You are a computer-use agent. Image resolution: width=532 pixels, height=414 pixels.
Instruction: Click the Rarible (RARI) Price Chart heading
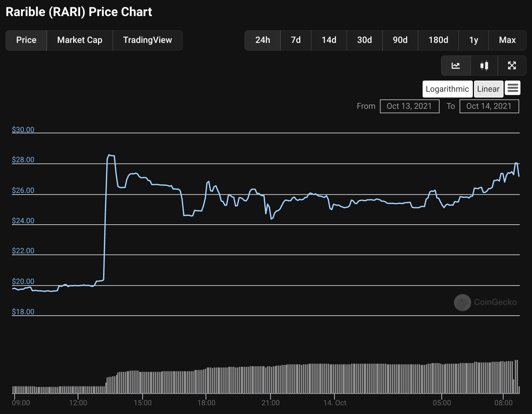coord(79,12)
